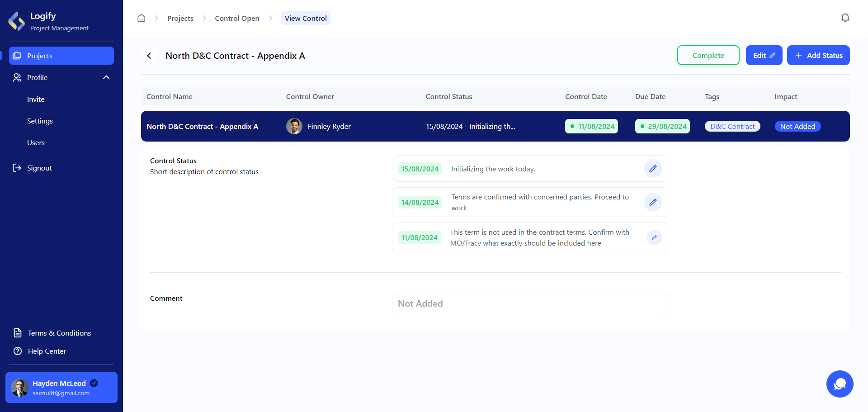This screenshot has width=868, height=412.
Task: Open the notifications bell
Action: tap(845, 18)
